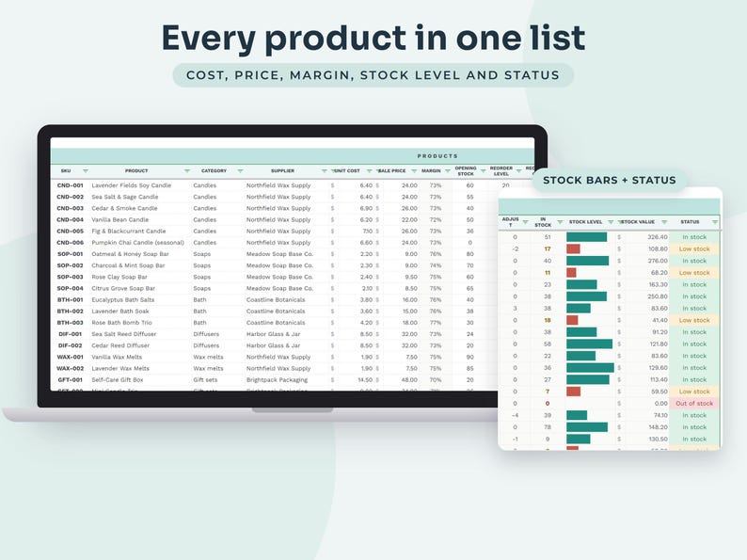Viewport: 747px width, 560px height.
Task: Select the CND-004 SKU cell
Action: tap(70, 219)
